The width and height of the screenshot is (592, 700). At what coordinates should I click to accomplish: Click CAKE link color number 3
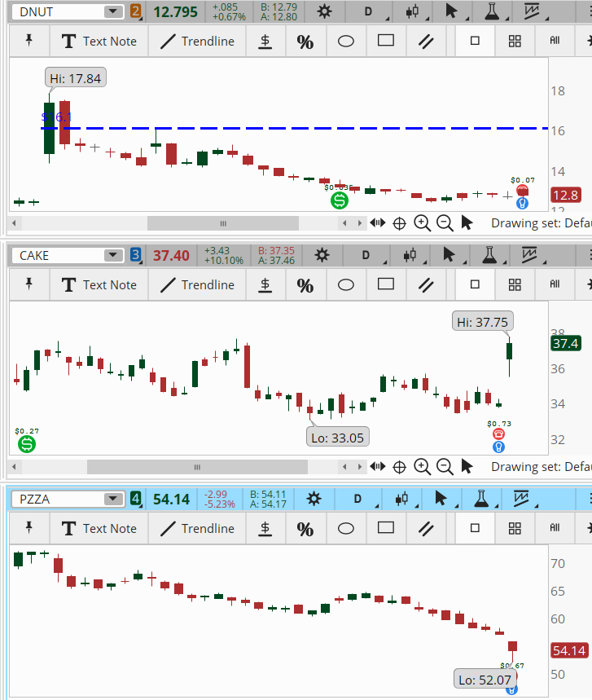coord(136,254)
